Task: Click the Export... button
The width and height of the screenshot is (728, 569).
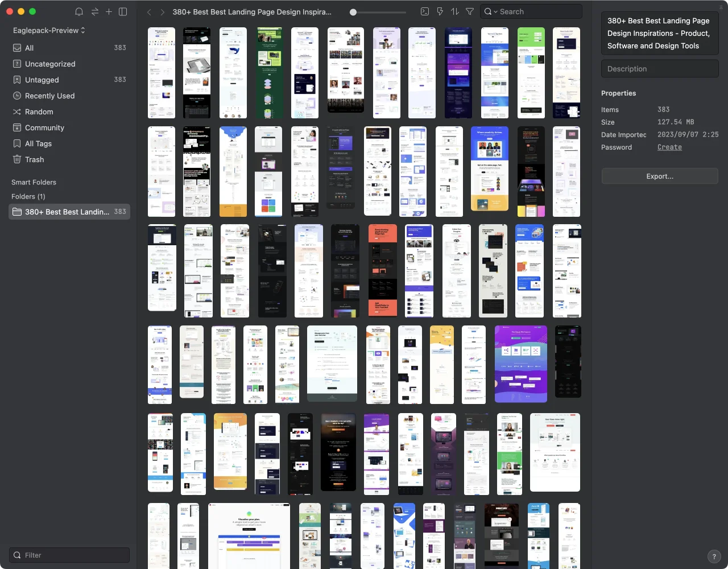Action: (659, 176)
